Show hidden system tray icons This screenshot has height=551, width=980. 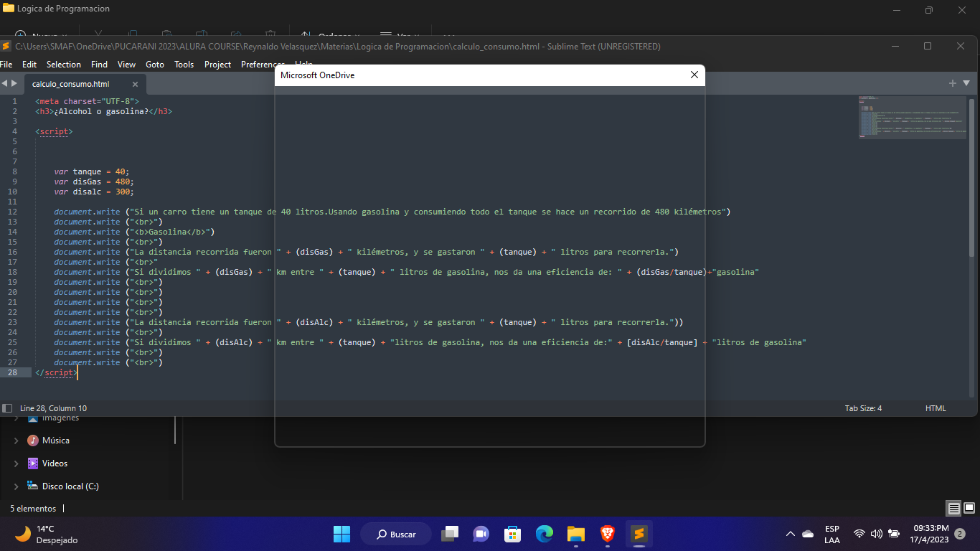791,534
